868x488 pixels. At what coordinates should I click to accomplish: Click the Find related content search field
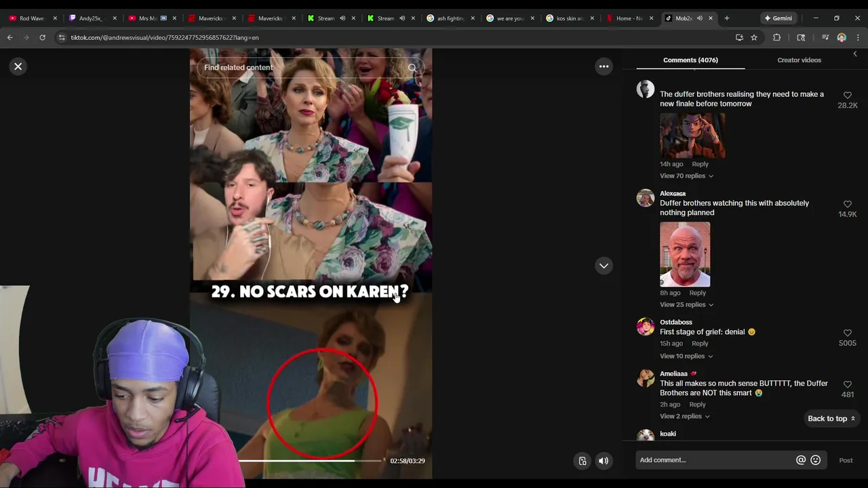pyautogui.click(x=311, y=68)
